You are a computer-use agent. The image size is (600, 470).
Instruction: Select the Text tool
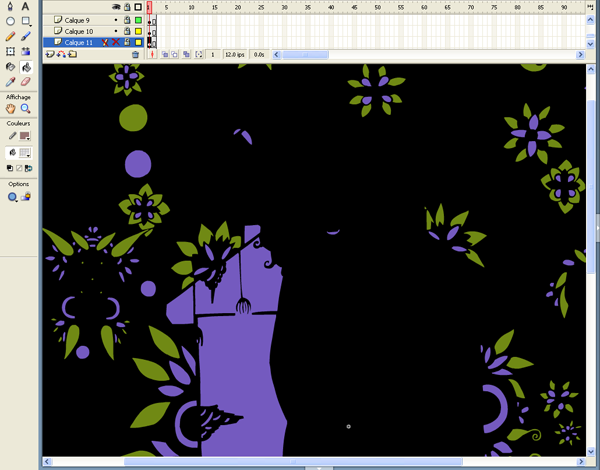pos(26,6)
